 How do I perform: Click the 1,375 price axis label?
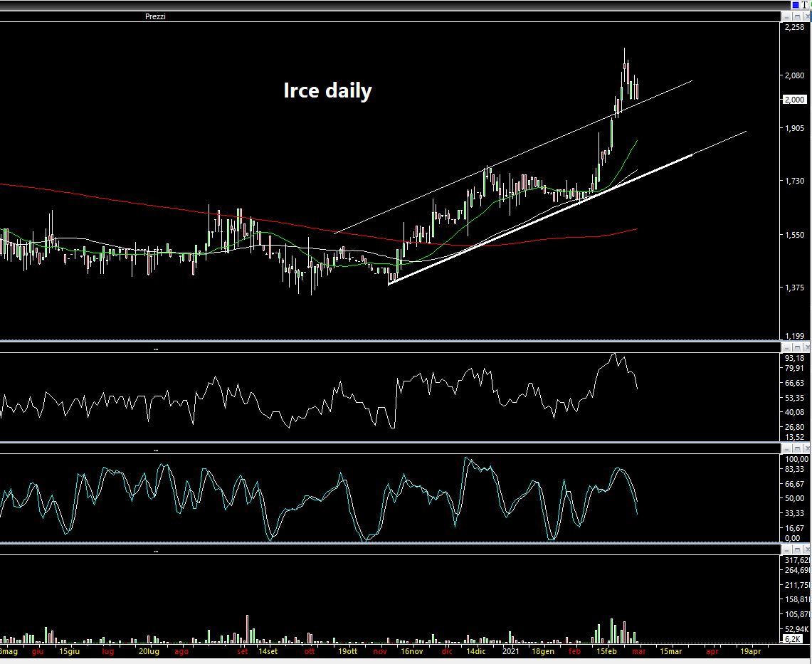click(794, 288)
